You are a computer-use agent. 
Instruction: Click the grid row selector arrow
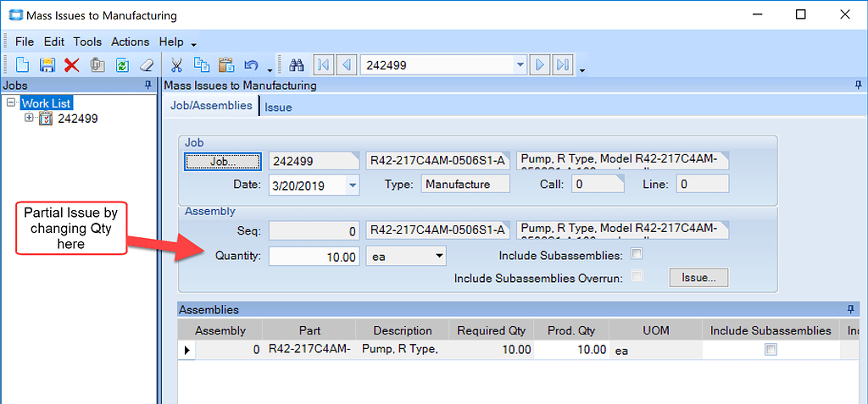tap(186, 350)
